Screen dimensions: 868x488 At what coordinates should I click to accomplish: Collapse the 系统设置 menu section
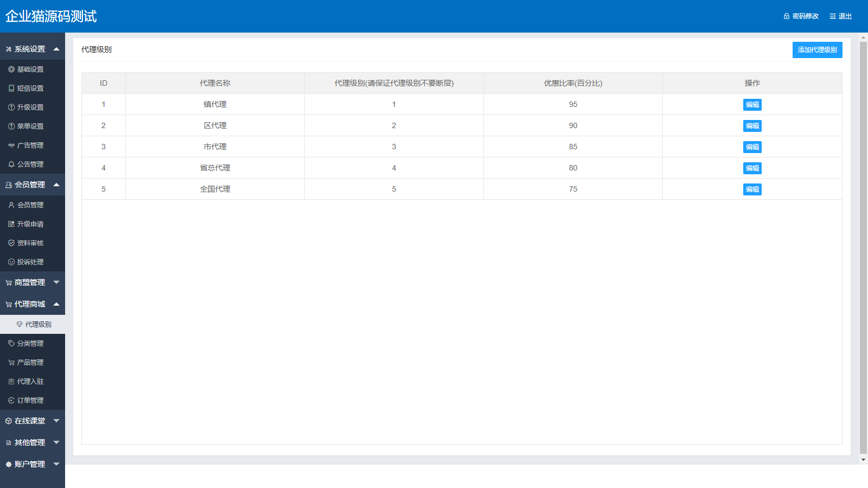pos(32,49)
